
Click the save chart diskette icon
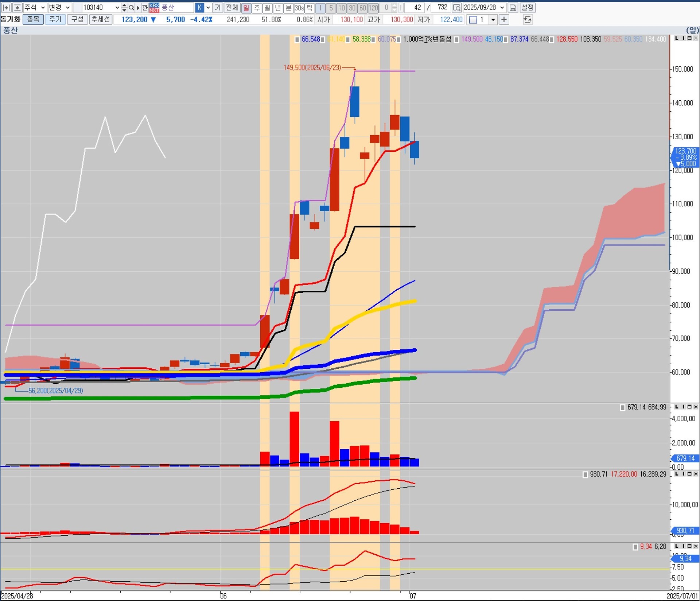point(513,8)
